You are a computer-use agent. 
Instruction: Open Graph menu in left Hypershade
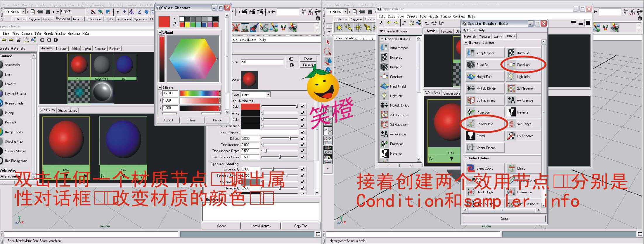49,34
